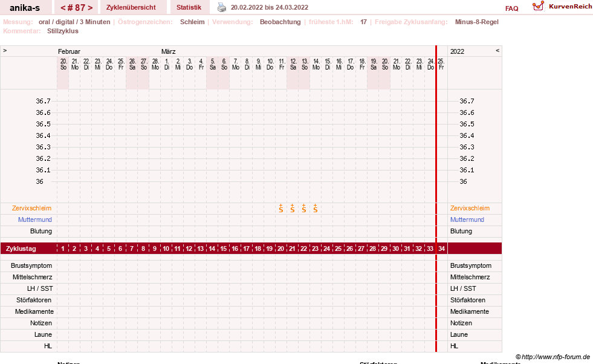Click the cervical mucus S+ symbol on 12. Sa
593x364 pixels.
(x=293, y=208)
